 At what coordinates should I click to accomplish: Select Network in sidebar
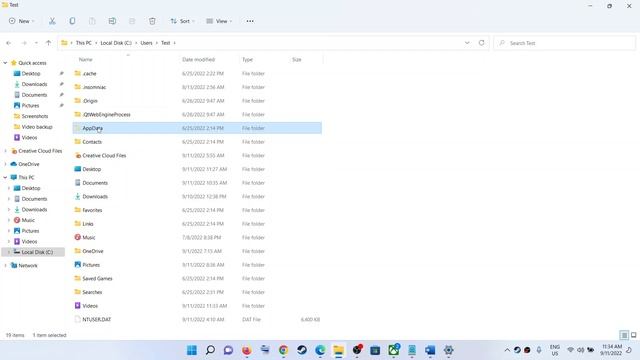click(x=28, y=266)
